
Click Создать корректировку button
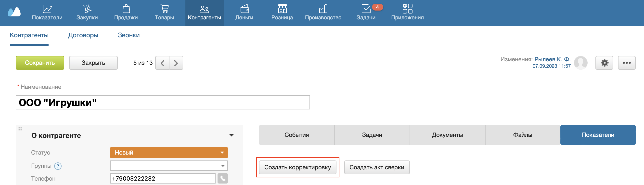(297, 167)
